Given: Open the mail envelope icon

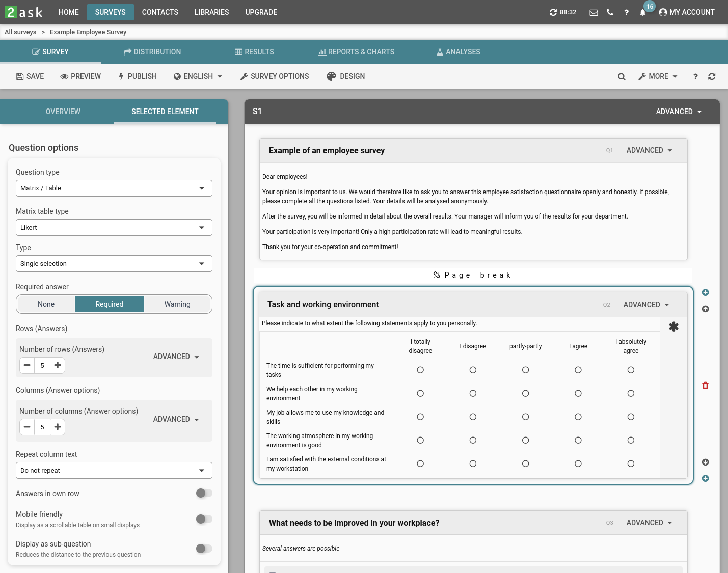Looking at the screenshot, I should click(594, 13).
